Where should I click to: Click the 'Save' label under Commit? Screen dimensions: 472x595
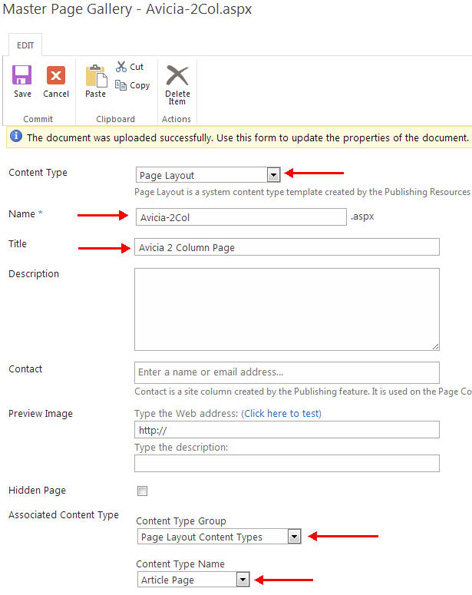pyautogui.click(x=22, y=94)
